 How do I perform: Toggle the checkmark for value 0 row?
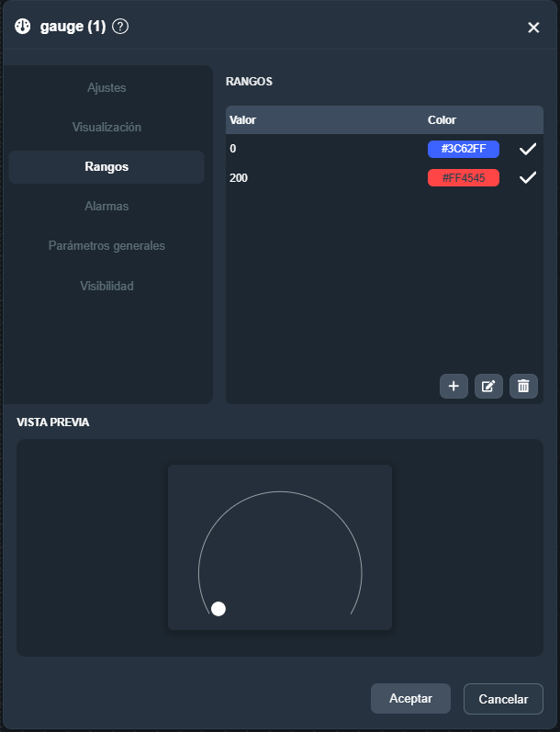(528, 149)
